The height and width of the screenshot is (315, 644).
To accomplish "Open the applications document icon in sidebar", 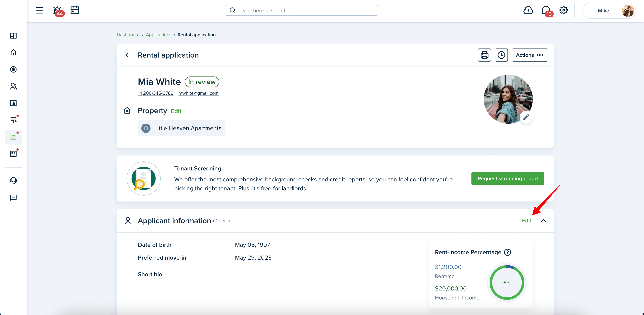I will (13, 137).
